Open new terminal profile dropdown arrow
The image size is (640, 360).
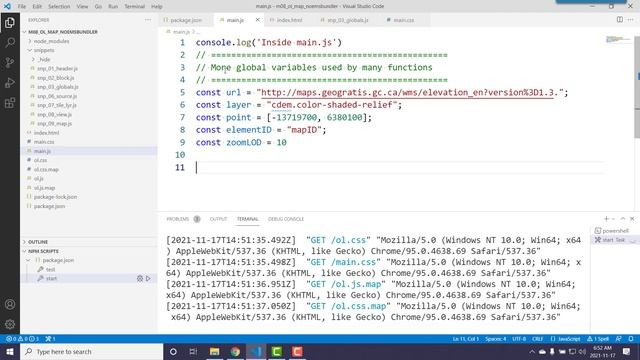click(613, 219)
